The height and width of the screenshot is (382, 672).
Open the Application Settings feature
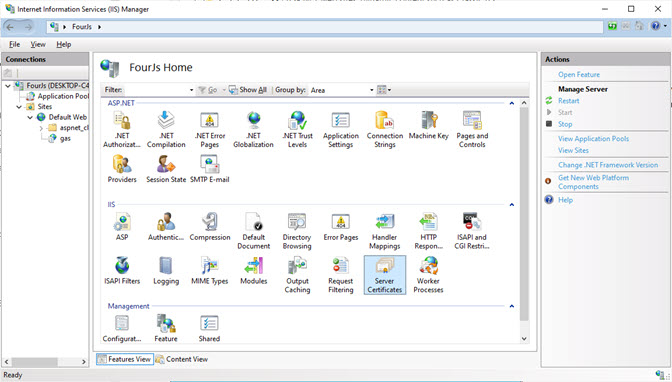coord(341,129)
